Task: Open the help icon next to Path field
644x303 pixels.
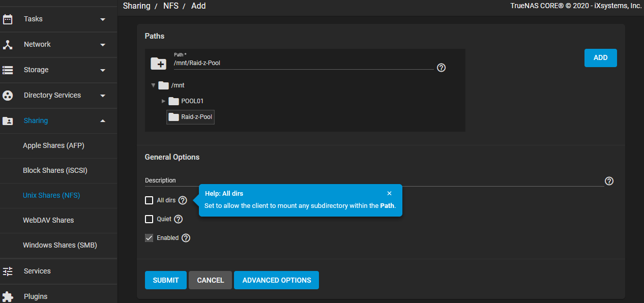Action: [x=442, y=68]
